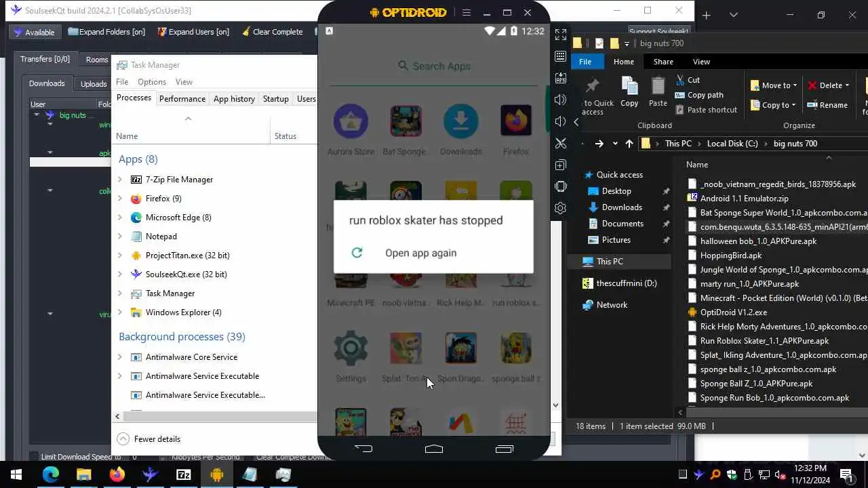The image size is (868, 488).
Task: Click the multi-instance plus icon in OptiDroid sidebar
Action: point(560,165)
